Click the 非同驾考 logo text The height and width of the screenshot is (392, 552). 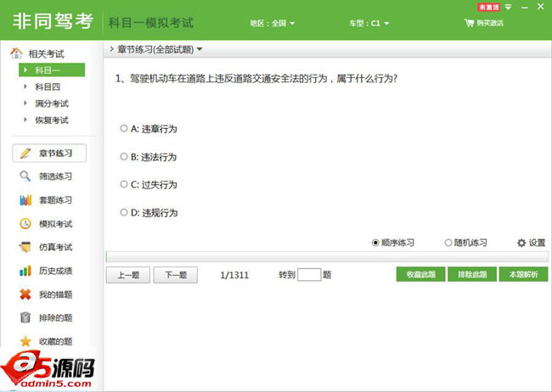point(54,21)
